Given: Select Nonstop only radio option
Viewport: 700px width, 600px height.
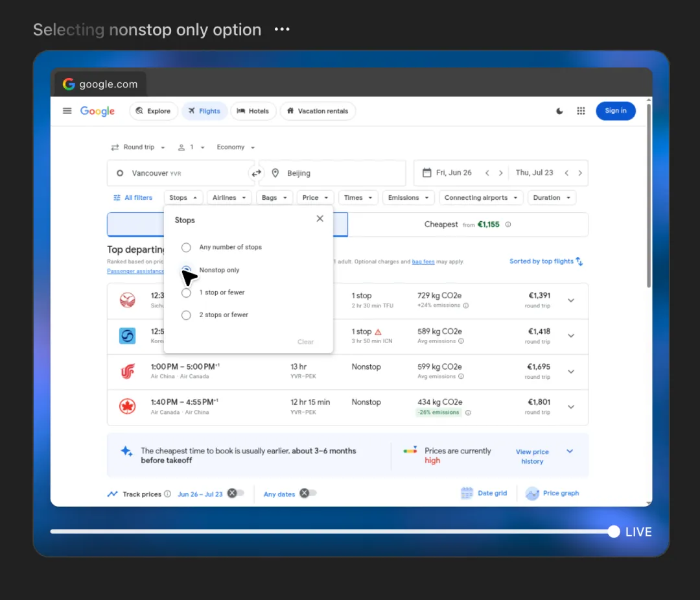Looking at the screenshot, I should click(x=186, y=270).
